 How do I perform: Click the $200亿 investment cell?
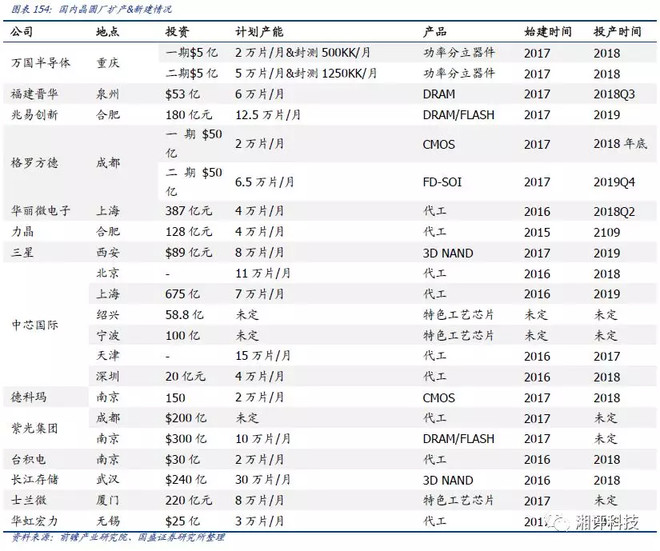point(186,418)
